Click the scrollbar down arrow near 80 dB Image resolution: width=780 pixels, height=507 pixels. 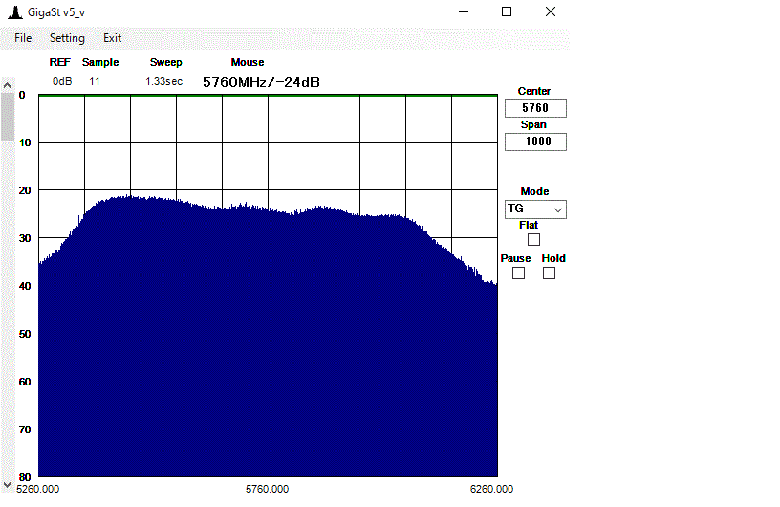[x=7, y=484]
